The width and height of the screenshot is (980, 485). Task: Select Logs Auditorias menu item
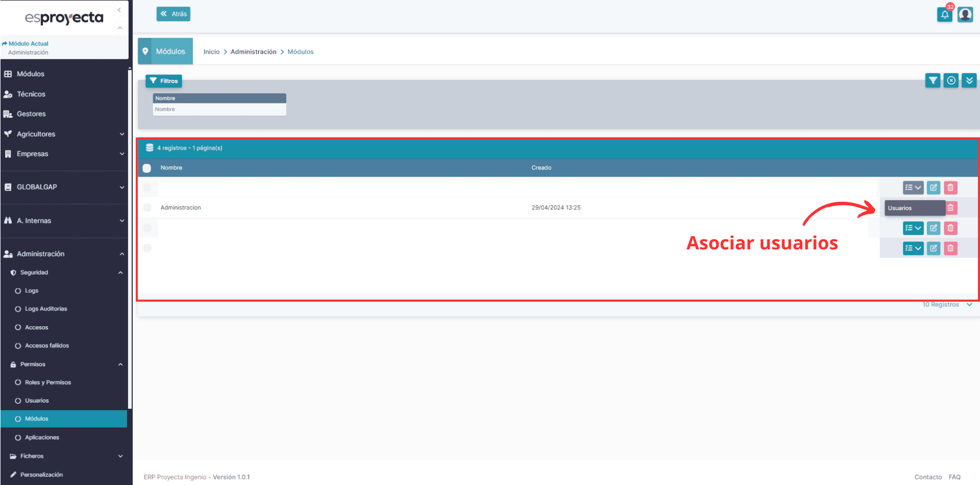(46, 309)
